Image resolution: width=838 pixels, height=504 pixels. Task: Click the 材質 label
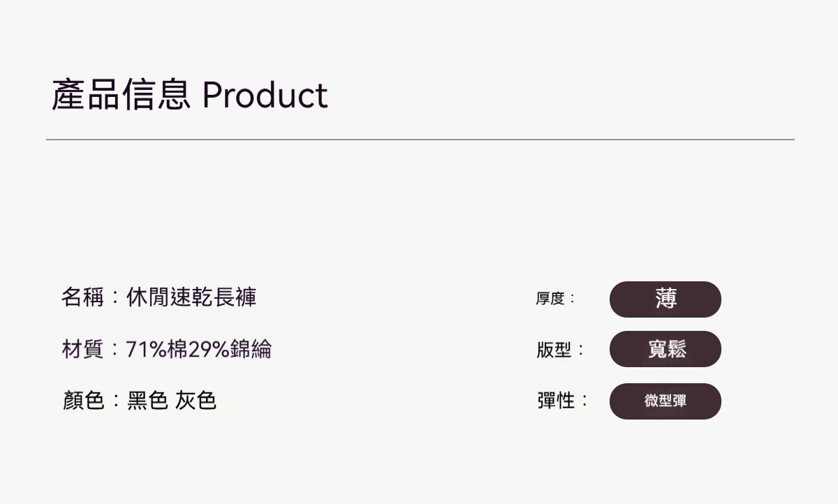click(x=82, y=349)
